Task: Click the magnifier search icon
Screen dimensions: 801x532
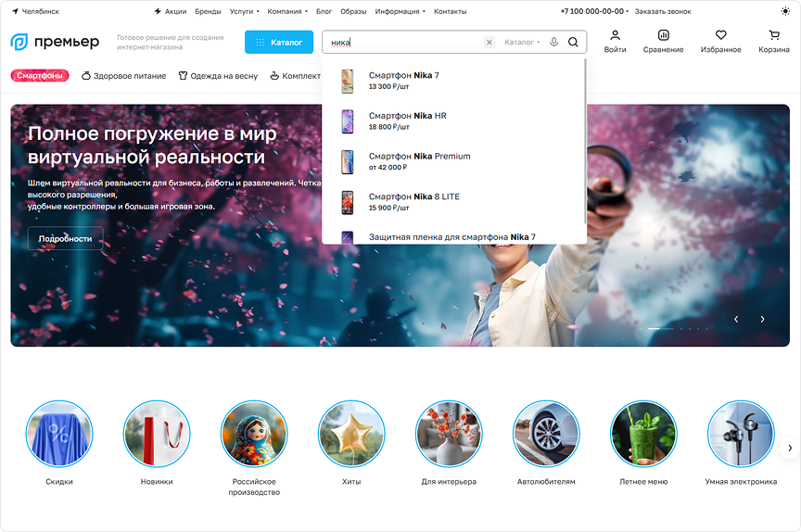Action: coord(573,42)
